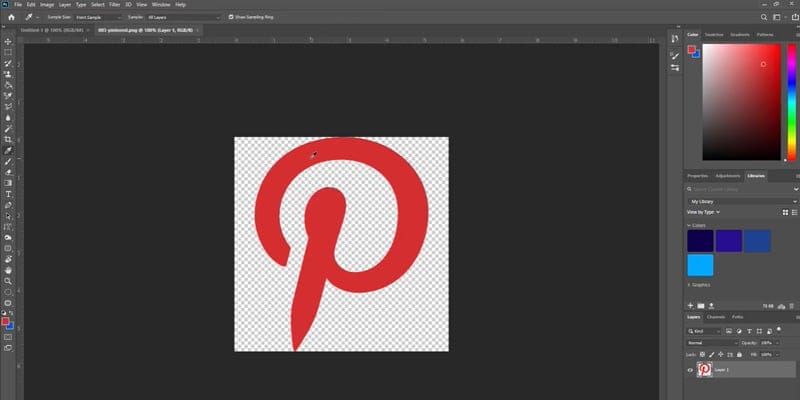The height and width of the screenshot is (400, 800).
Task: Select the Eyedropper tool in toolbox
Action: [x=8, y=151]
